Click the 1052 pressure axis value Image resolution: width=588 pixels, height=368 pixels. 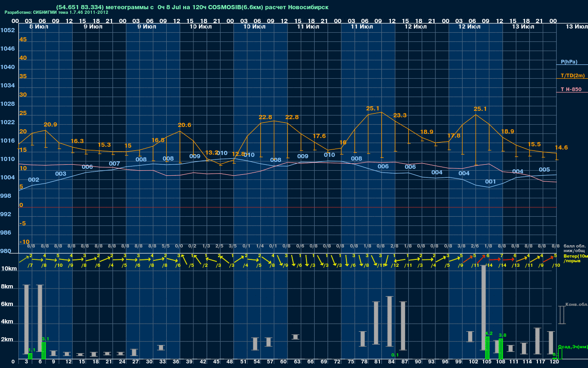click(7, 30)
